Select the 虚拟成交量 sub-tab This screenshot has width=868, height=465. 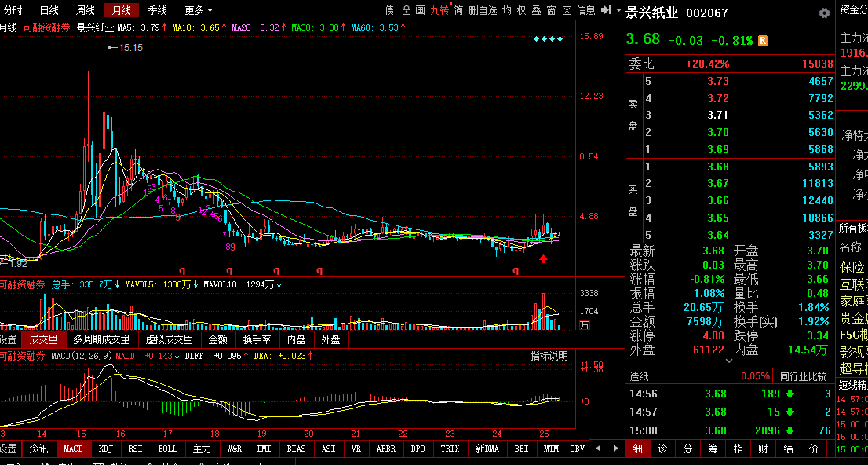169,339
